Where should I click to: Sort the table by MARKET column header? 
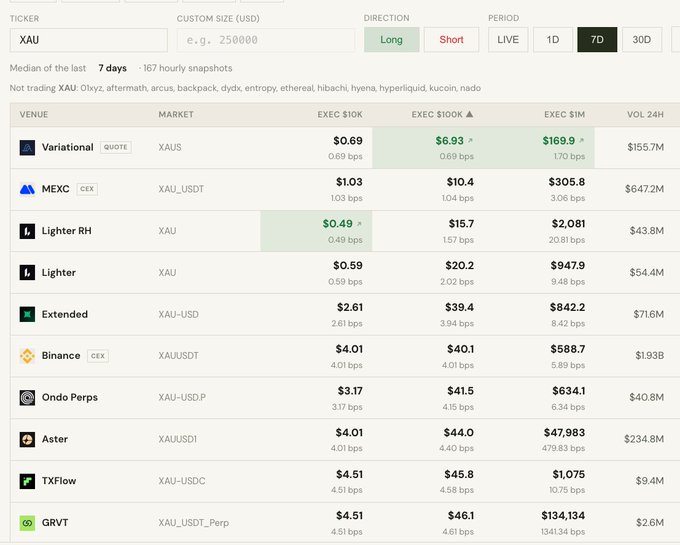(176, 114)
